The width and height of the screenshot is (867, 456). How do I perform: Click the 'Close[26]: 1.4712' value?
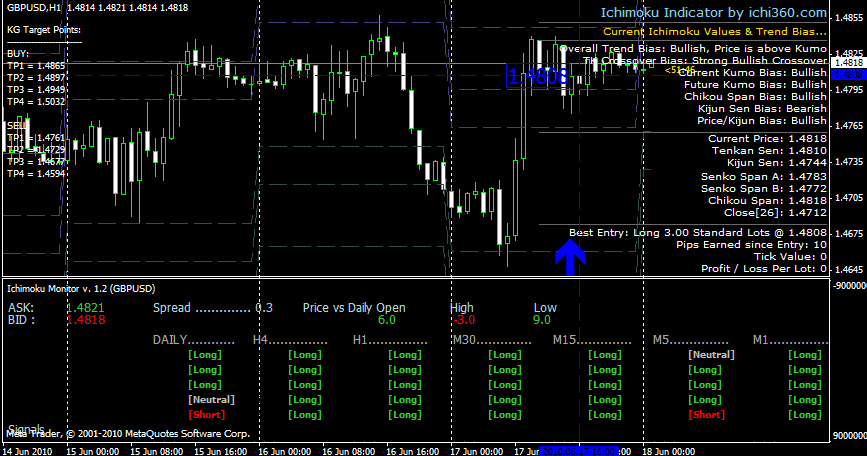pos(776,213)
